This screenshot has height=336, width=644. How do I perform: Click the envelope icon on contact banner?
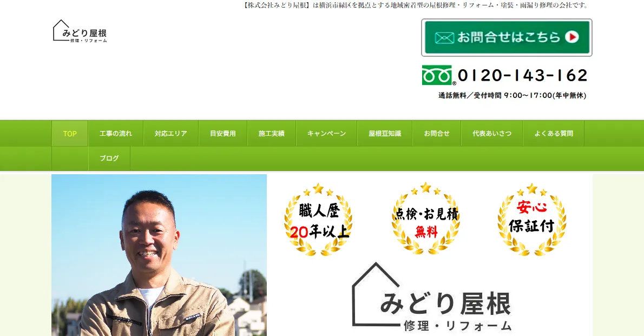pos(444,38)
